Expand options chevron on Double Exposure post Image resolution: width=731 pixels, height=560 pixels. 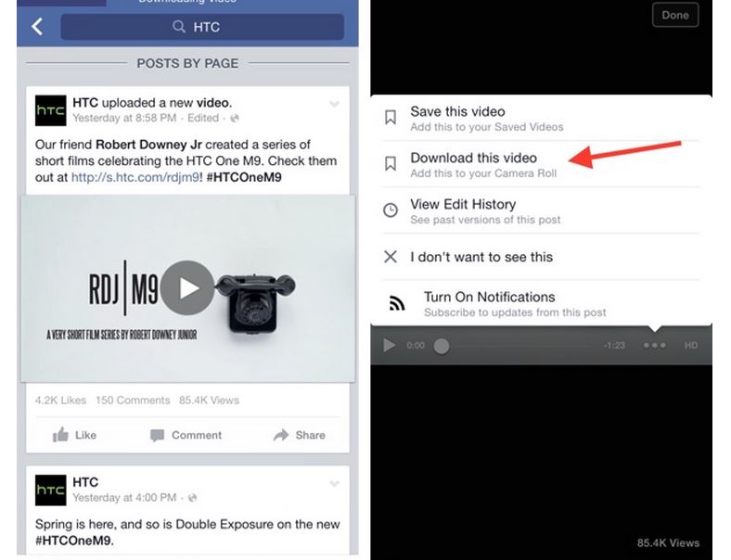coord(334,484)
